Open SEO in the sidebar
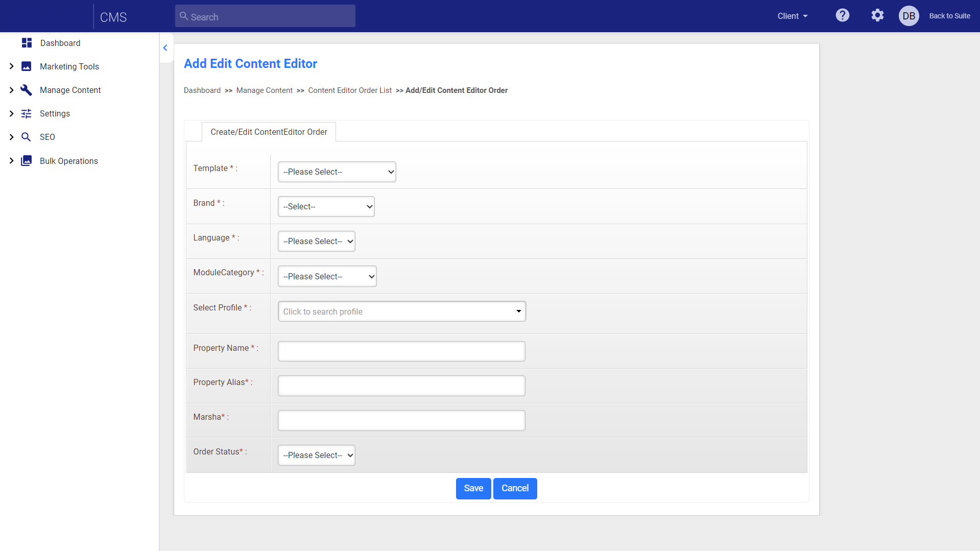Viewport: 980px width, 551px height. (x=47, y=137)
